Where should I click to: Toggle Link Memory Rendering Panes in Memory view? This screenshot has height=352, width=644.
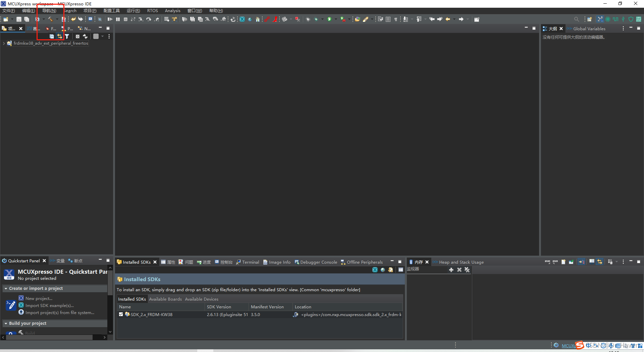tap(600, 262)
